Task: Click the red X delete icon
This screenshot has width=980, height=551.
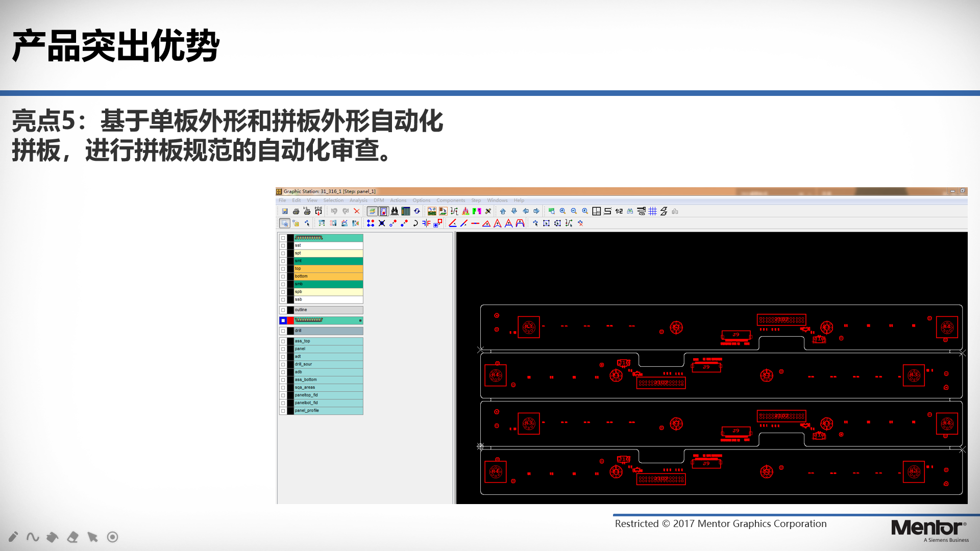Action: point(357,211)
